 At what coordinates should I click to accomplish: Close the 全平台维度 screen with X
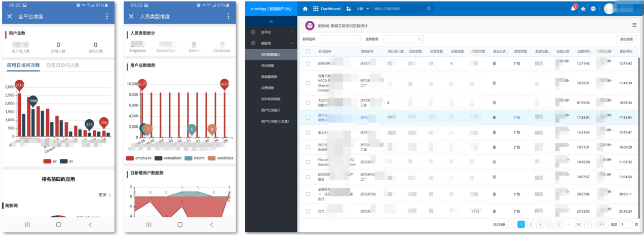pos(9,17)
